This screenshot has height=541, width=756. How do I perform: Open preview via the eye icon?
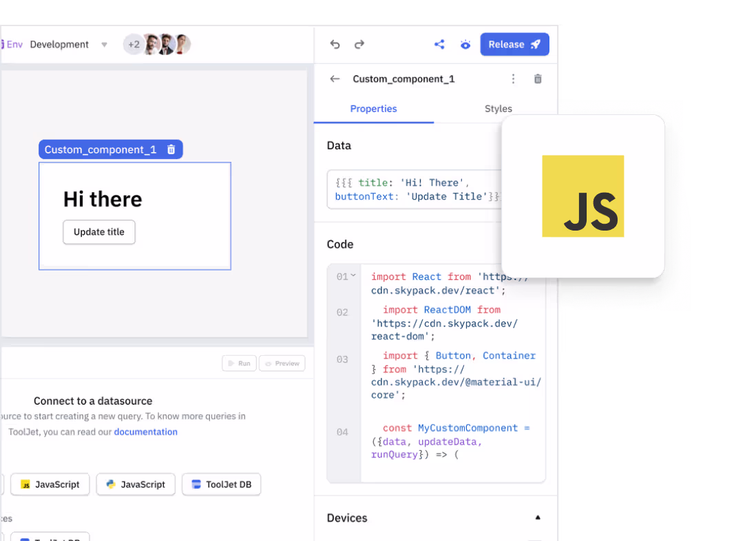pyautogui.click(x=465, y=45)
